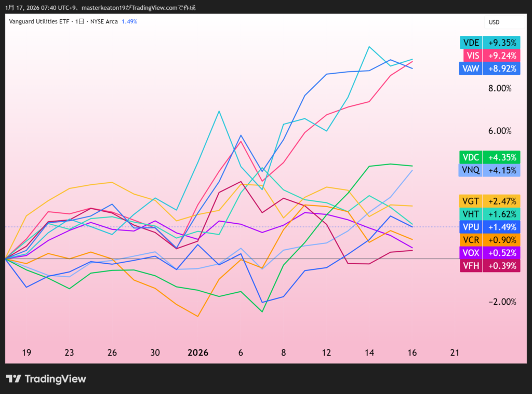Click the yellow VGT ticker label
This screenshot has height=394, width=532.
[470, 201]
